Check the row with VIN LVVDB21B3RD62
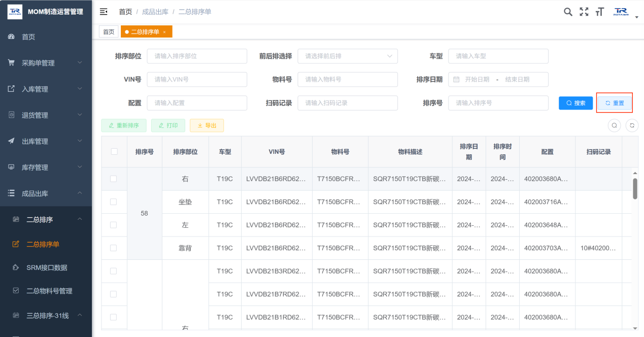 click(x=113, y=271)
